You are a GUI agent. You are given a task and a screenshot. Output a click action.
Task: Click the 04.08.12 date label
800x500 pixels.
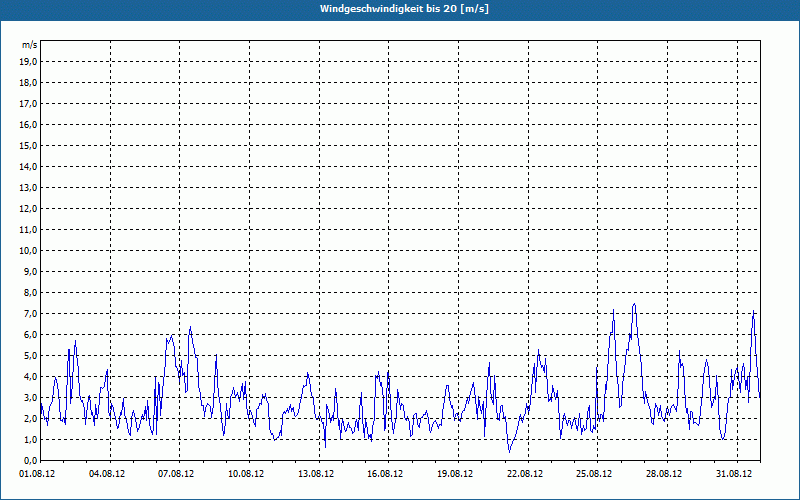coord(107,474)
